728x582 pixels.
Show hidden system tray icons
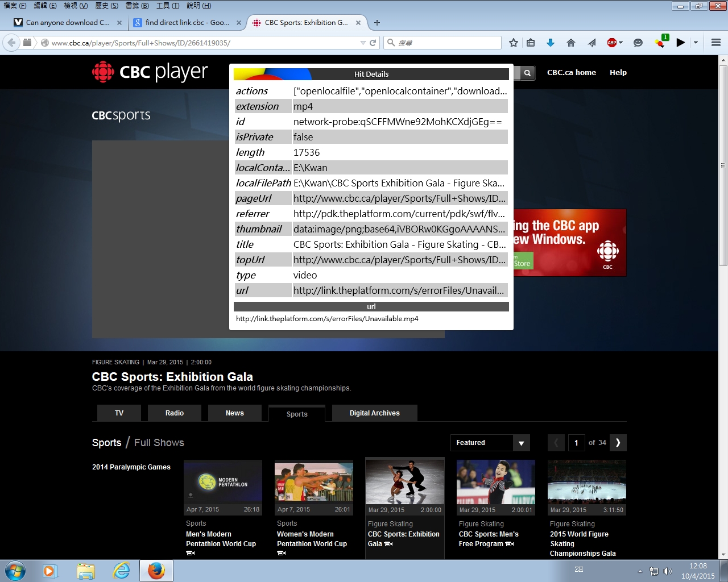point(640,571)
